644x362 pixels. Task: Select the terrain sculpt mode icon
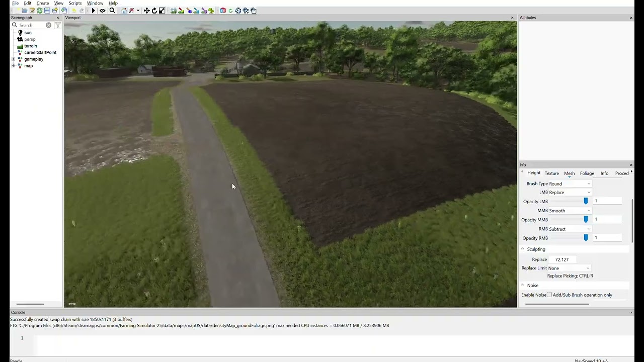coord(174,11)
